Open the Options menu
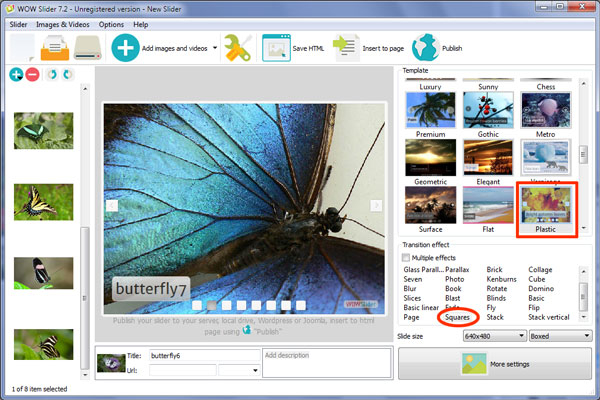The image size is (600, 400). point(111,24)
